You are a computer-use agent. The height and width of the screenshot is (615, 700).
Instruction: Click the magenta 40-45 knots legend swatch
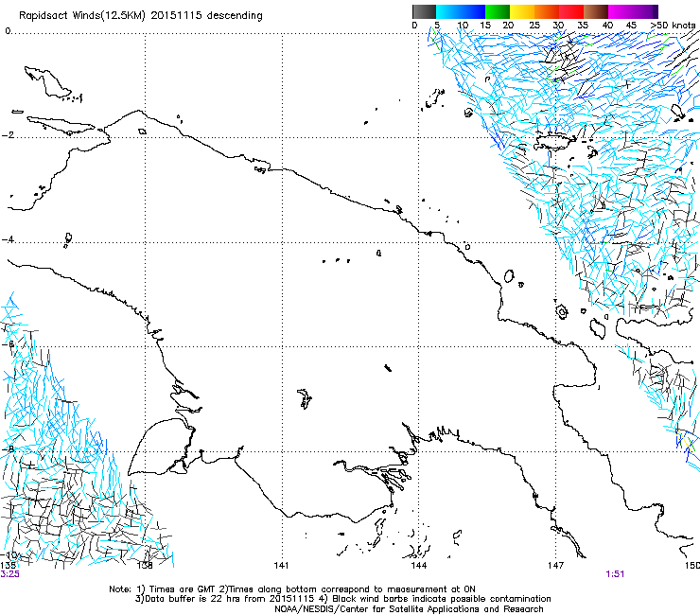(621, 11)
